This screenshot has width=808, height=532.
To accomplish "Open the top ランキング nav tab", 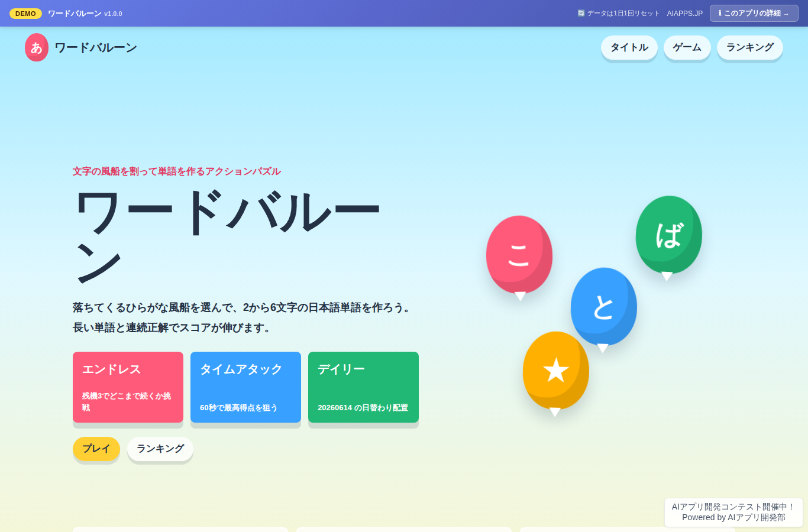I will click(x=750, y=47).
